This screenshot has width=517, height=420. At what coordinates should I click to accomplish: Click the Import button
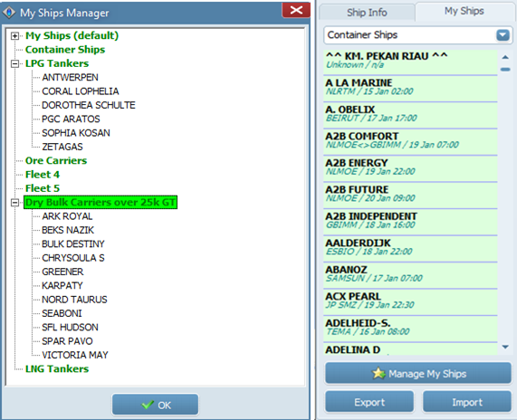point(467,402)
